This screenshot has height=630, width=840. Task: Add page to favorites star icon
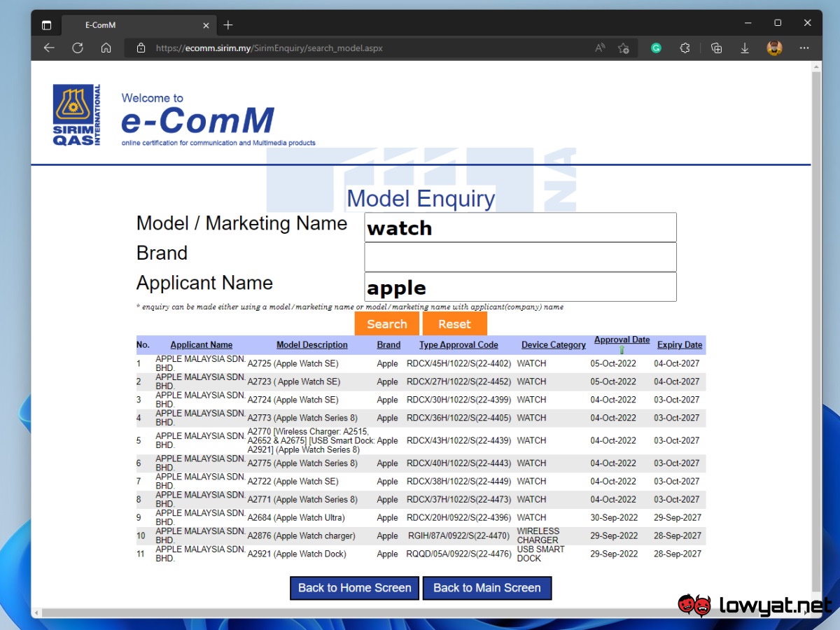click(624, 48)
